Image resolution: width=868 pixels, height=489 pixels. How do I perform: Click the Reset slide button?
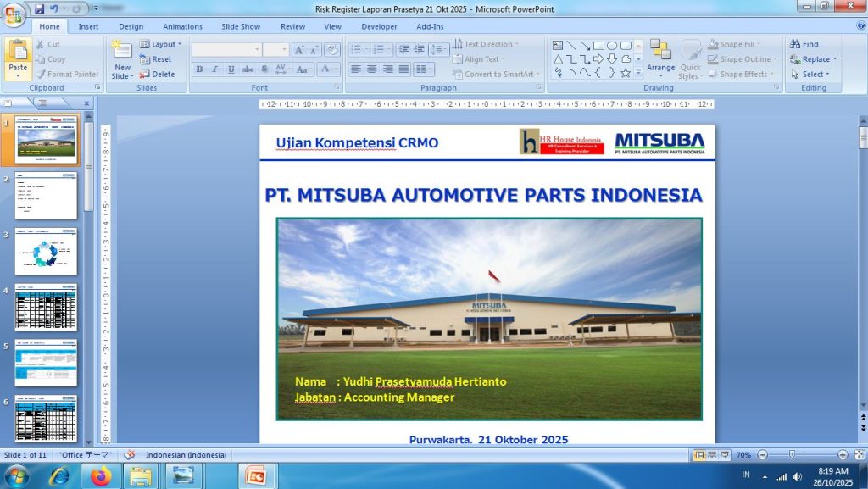point(156,59)
